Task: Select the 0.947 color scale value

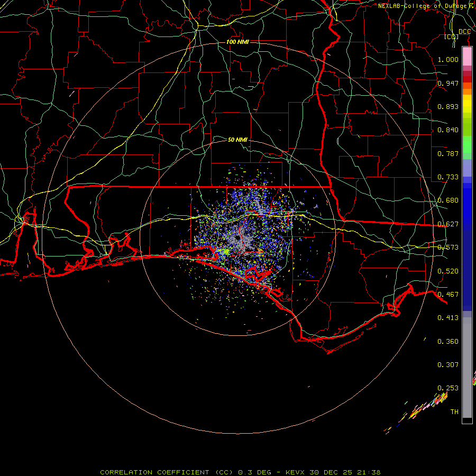Action: click(x=448, y=83)
